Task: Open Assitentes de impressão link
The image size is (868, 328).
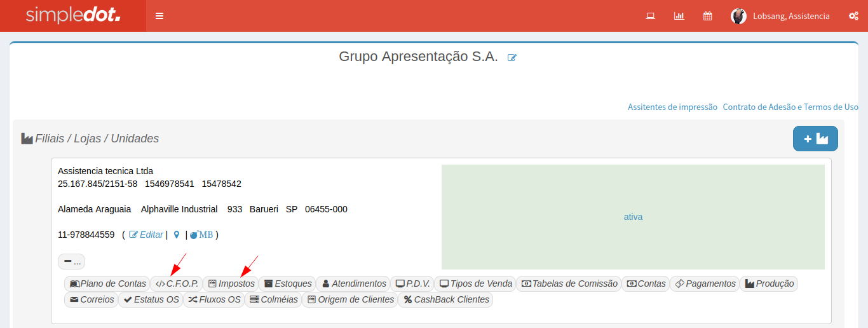Action: click(x=672, y=107)
